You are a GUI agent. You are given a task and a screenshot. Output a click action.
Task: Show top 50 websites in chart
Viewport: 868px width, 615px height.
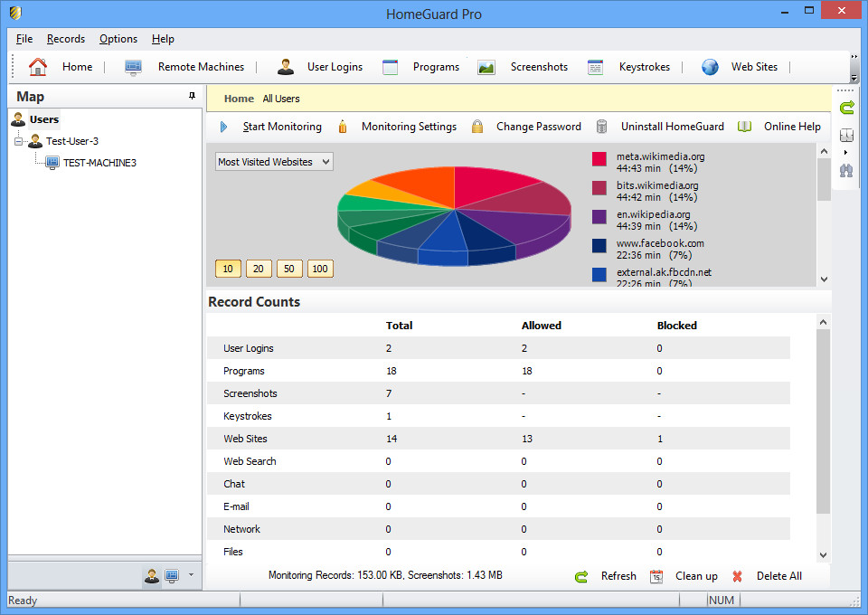tap(289, 269)
